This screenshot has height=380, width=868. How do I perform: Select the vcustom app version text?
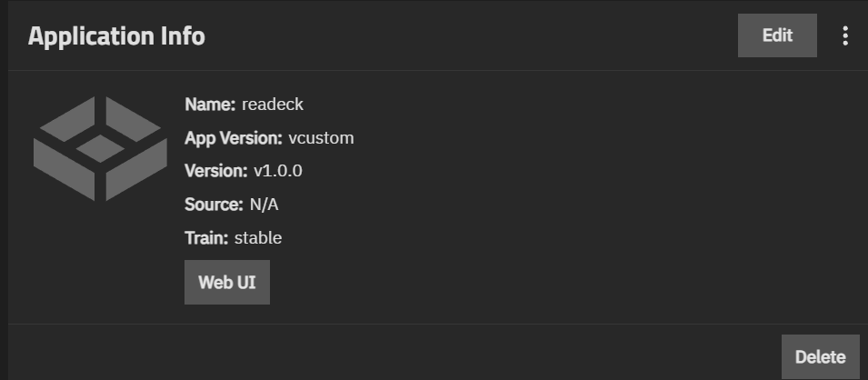click(321, 138)
